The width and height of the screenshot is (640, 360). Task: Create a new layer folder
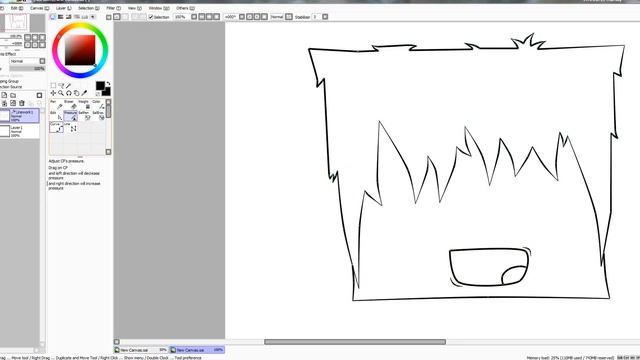point(13,95)
